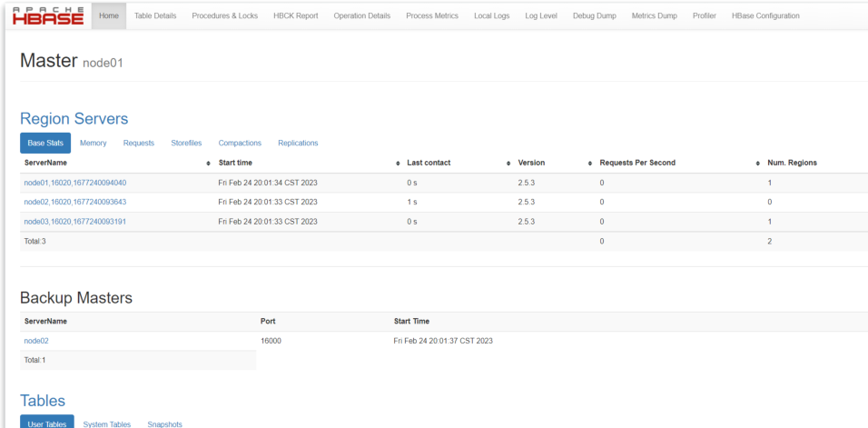
Task: Sort by Requests Per Second arrow icon
Action: (x=757, y=164)
